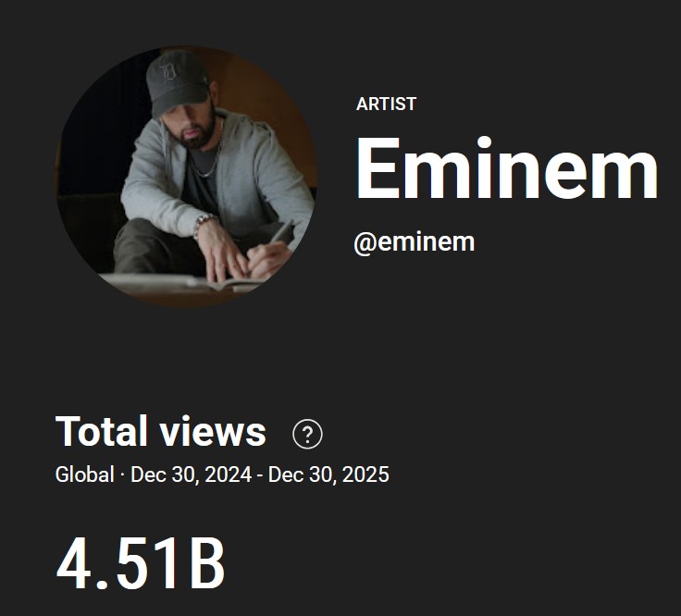The width and height of the screenshot is (681, 616).
Task: Click the @ symbol in the channel handle
Action: coord(364,242)
